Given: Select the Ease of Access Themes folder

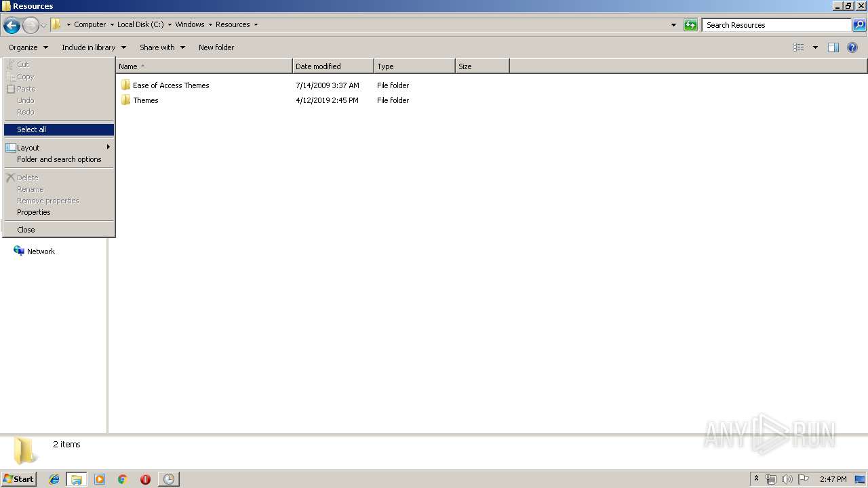Looking at the screenshot, I should pyautogui.click(x=171, y=85).
